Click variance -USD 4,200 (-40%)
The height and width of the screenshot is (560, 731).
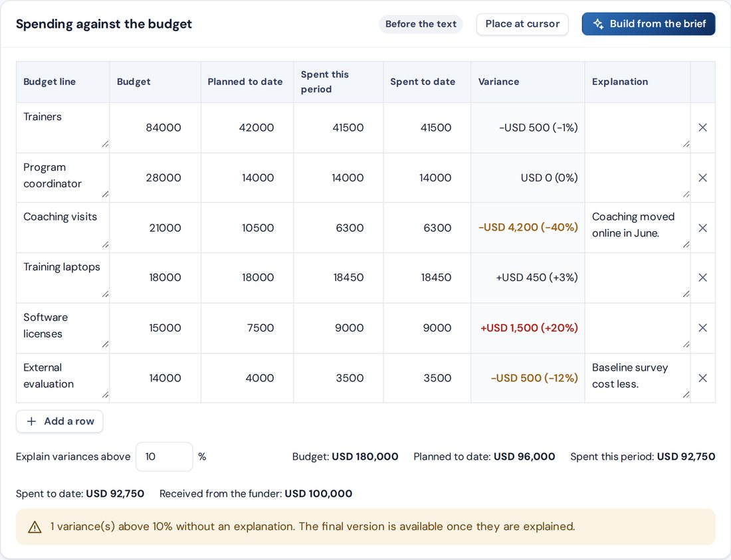[x=528, y=227]
